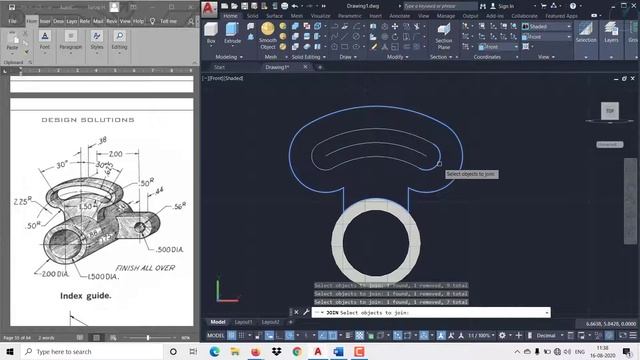Image resolution: width=640 pixels, height=360 pixels.
Task: Open the Font group in Word ribbon
Action: tap(45, 41)
